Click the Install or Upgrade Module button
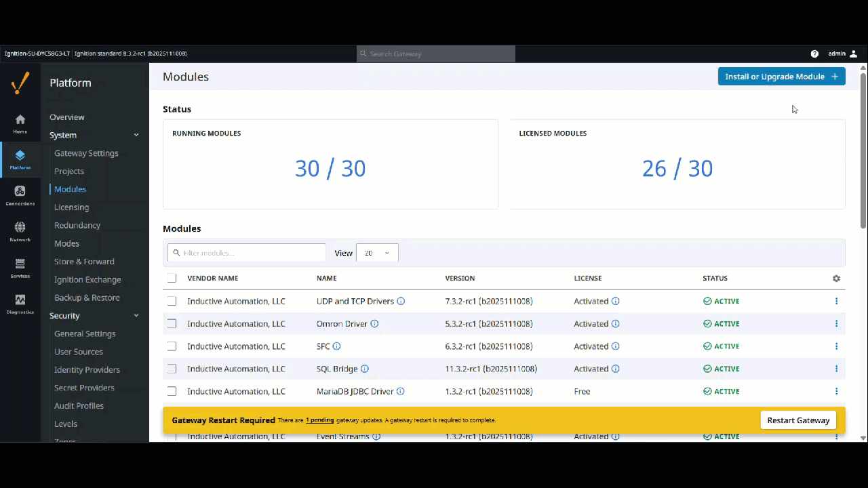Image resolution: width=868 pixels, height=488 pixels. click(x=781, y=76)
